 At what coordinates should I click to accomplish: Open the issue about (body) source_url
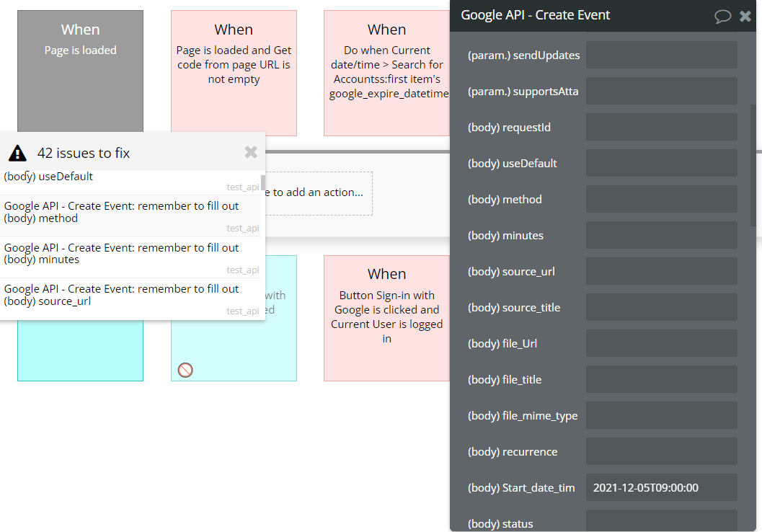pos(130,298)
